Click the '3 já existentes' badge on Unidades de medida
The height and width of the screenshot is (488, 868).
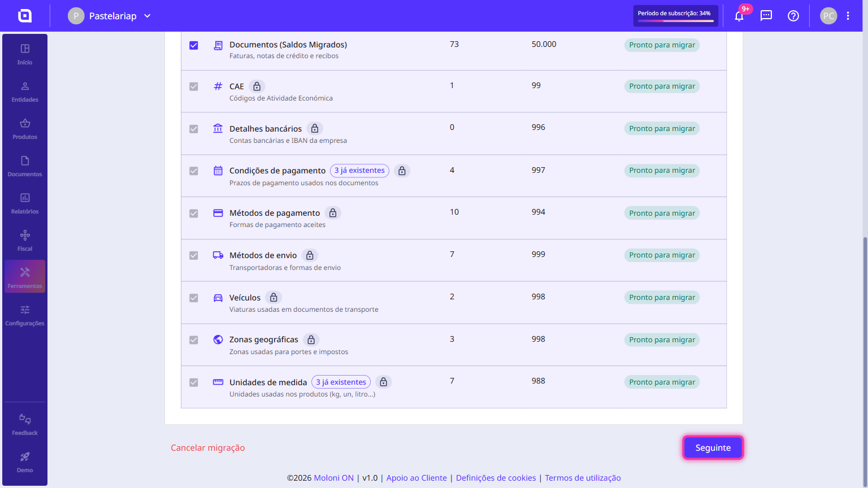coord(341,382)
